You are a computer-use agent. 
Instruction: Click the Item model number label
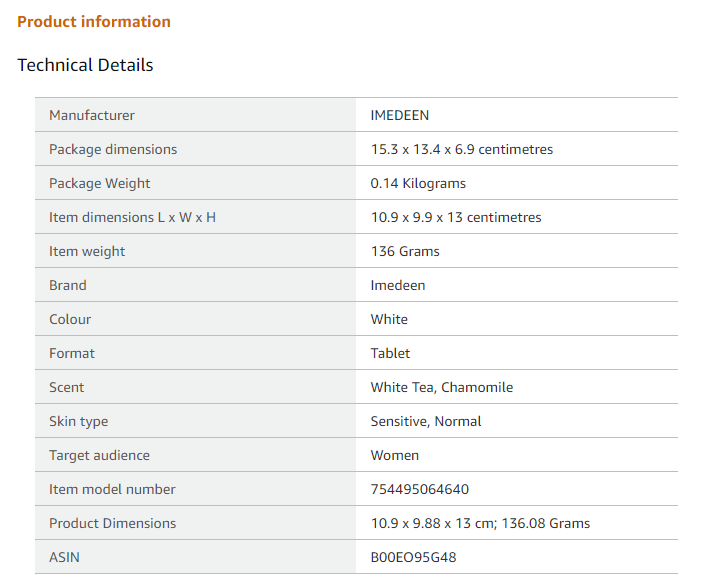point(112,489)
